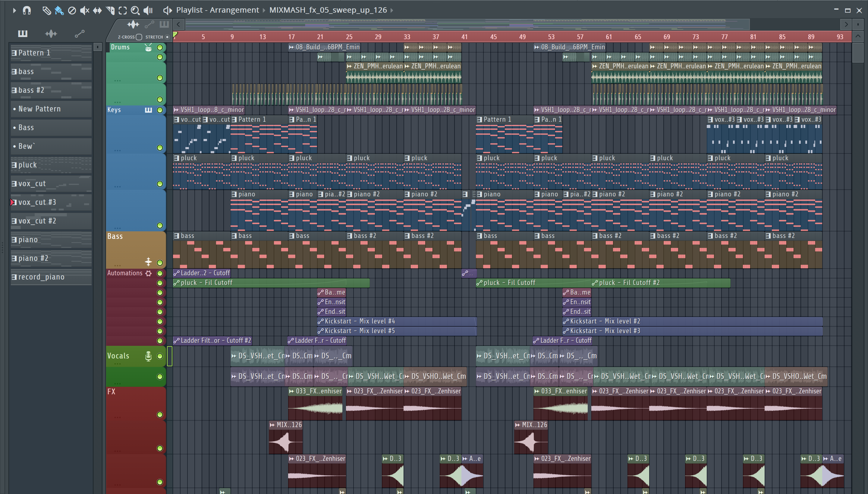Image resolution: width=868 pixels, height=494 pixels.
Task: Click the horizontal overview scrollbar
Action: point(467,24)
